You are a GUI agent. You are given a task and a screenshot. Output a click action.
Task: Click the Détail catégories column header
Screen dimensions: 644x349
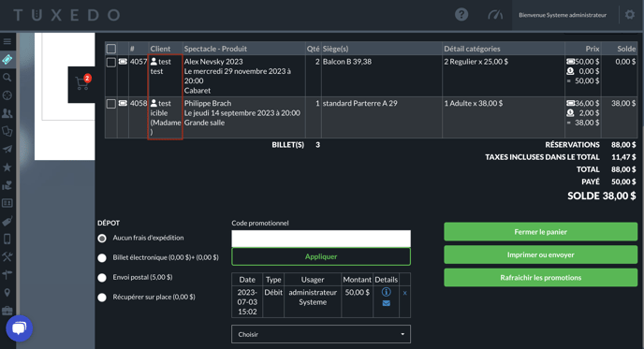tap(472, 49)
